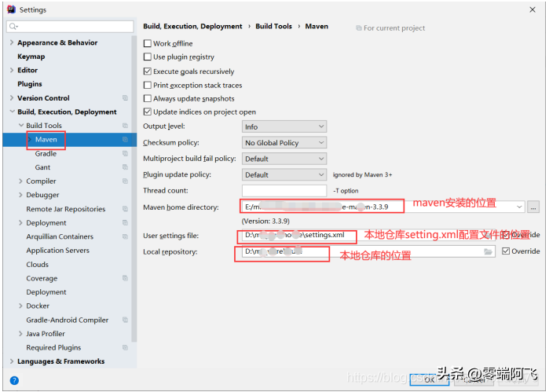Image resolution: width=549 pixels, height=392 pixels.
Task: Click Build, Execution, Deployment breadcrumb
Action: pyautogui.click(x=192, y=26)
